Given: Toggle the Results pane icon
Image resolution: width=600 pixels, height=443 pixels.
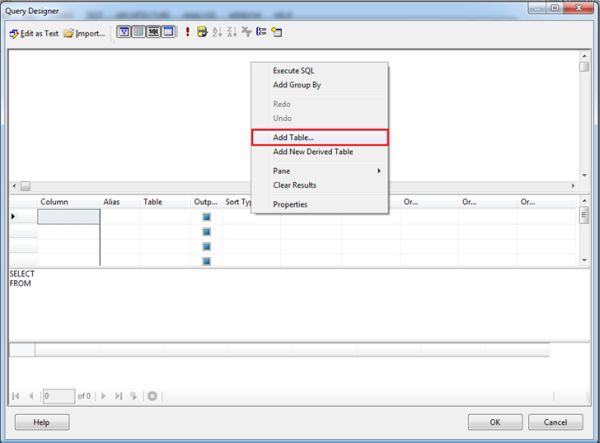Looking at the screenshot, I should click(168, 32).
